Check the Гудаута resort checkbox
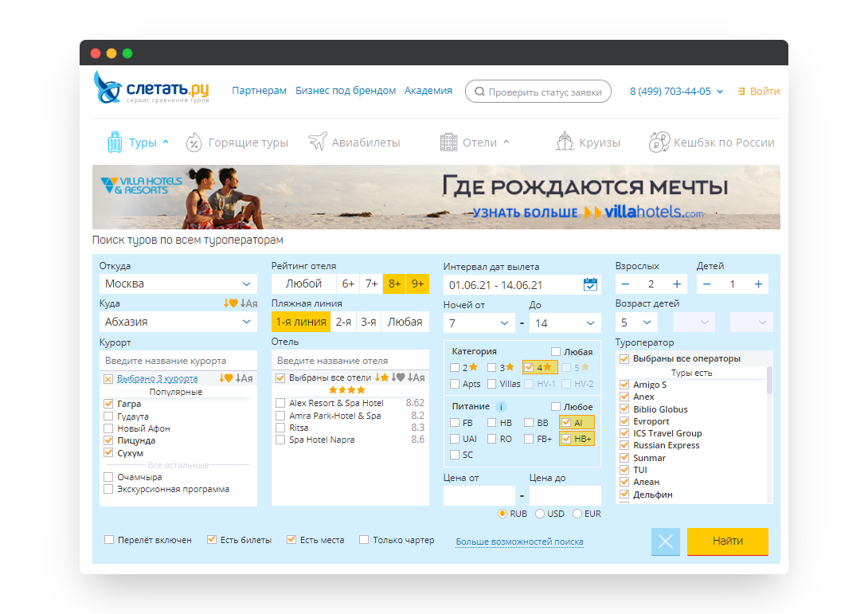Viewport: 868px width, 614px height. pyautogui.click(x=108, y=417)
